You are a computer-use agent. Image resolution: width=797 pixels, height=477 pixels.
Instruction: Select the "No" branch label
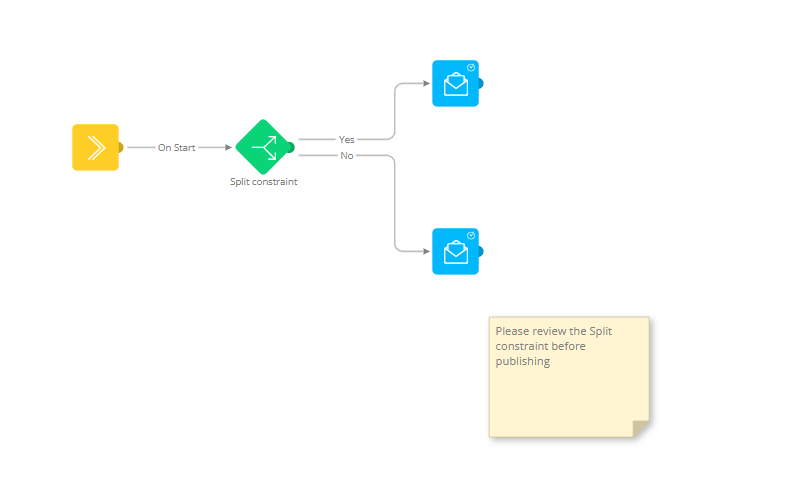click(346, 155)
